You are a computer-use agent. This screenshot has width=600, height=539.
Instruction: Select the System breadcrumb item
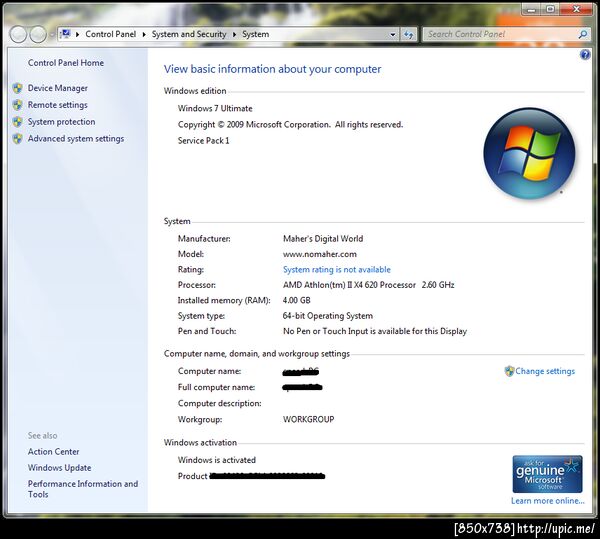pyautogui.click(x=256, y=34)
